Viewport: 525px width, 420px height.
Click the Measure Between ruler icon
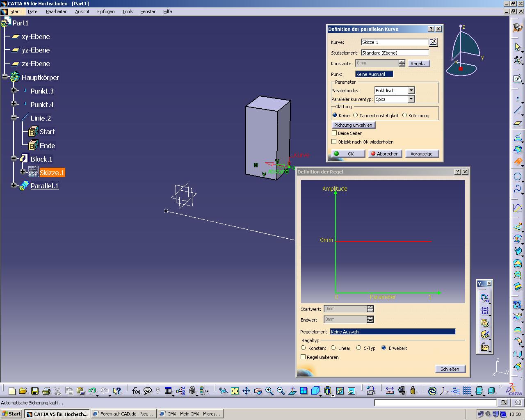390,391
